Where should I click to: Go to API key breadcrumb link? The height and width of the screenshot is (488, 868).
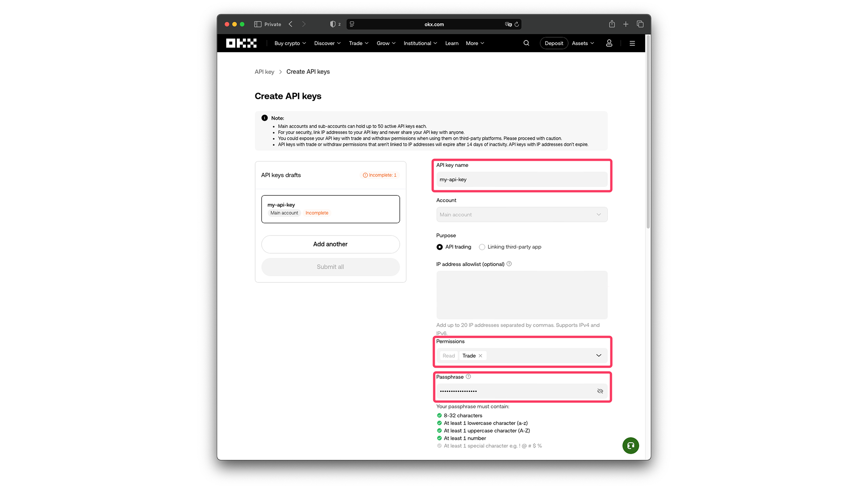coord(264,72)
